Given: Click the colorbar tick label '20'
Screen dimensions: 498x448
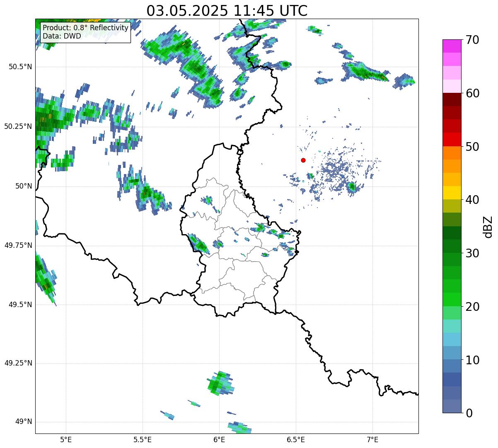Looking at the screenshot, I should point(472,307).
